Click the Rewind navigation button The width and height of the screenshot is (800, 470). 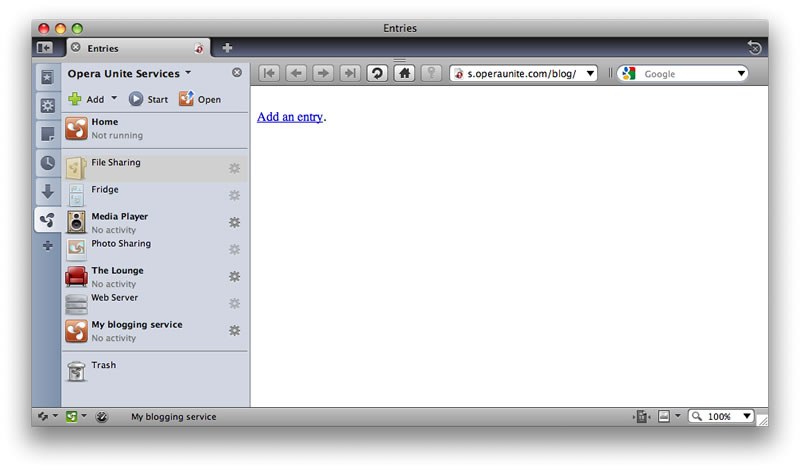point(269,73)
